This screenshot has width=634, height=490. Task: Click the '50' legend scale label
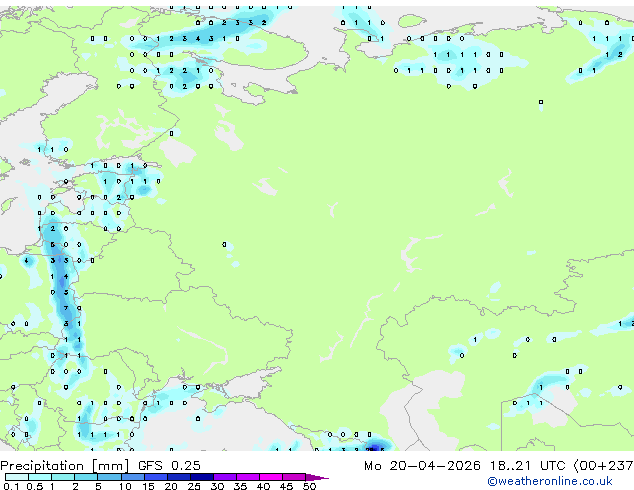309,486
